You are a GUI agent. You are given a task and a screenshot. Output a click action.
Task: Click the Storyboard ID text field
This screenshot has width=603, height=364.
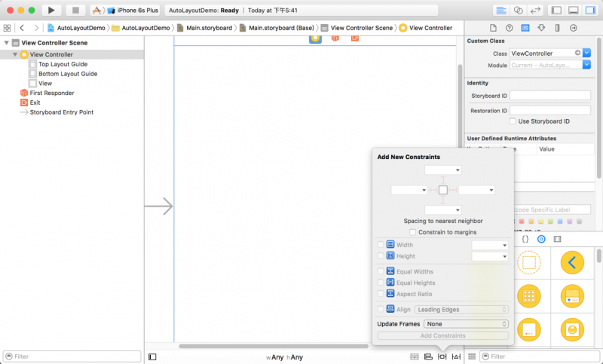click(x=550, y=96)
